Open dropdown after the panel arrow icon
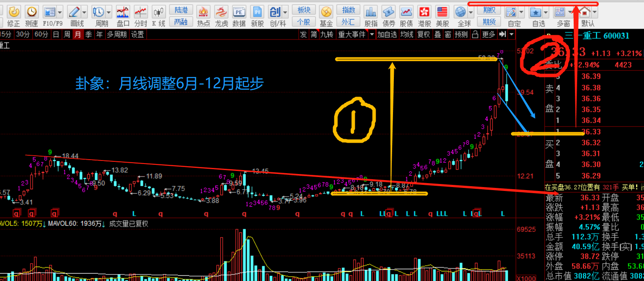 [512, 34]
